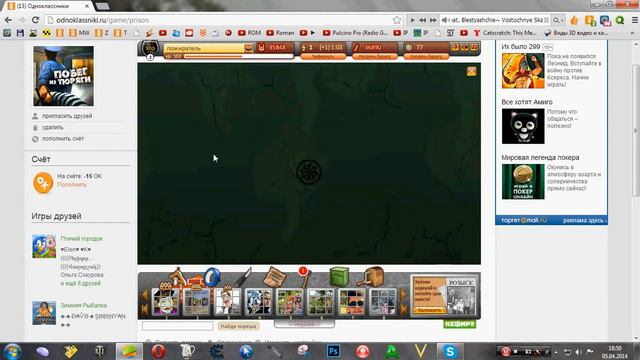Click the match with red notification badge
Screen dimensions: 640x360
(304, 277)
